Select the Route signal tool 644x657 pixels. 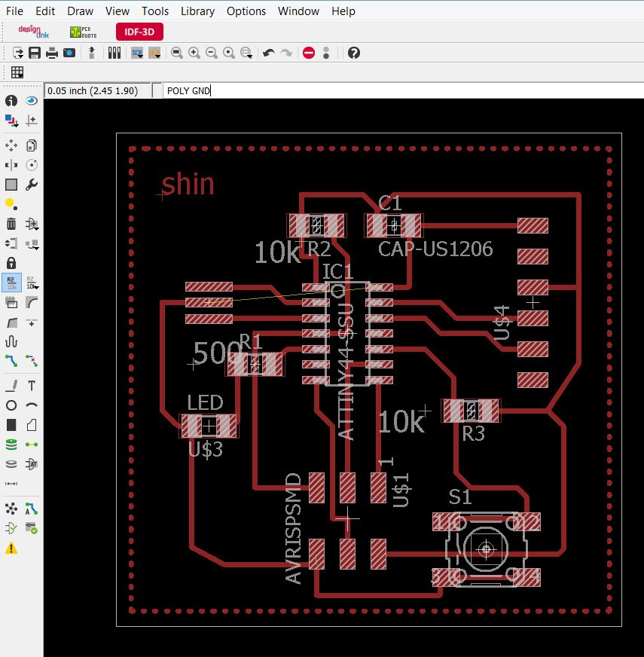[x=11, y=360]
